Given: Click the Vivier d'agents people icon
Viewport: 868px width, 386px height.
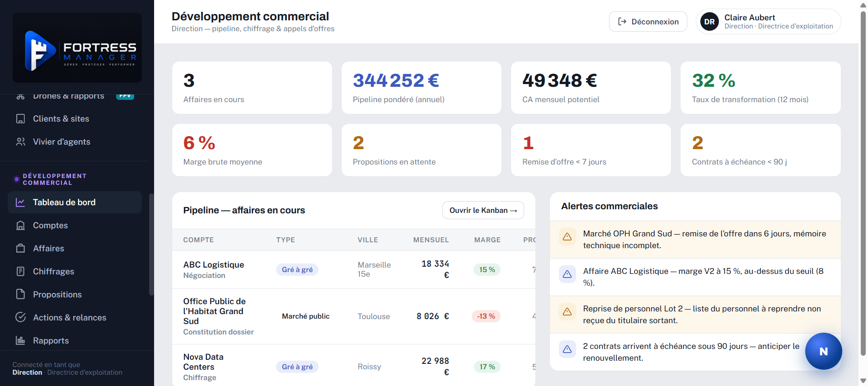Looking at the screenshot, I should click(20, 142).
